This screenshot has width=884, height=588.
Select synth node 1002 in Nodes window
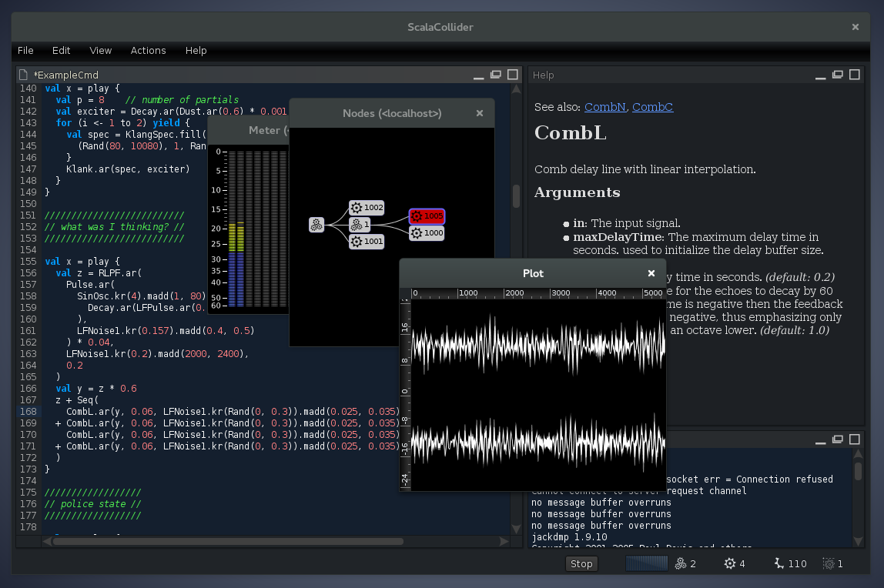tap(367, 208)
